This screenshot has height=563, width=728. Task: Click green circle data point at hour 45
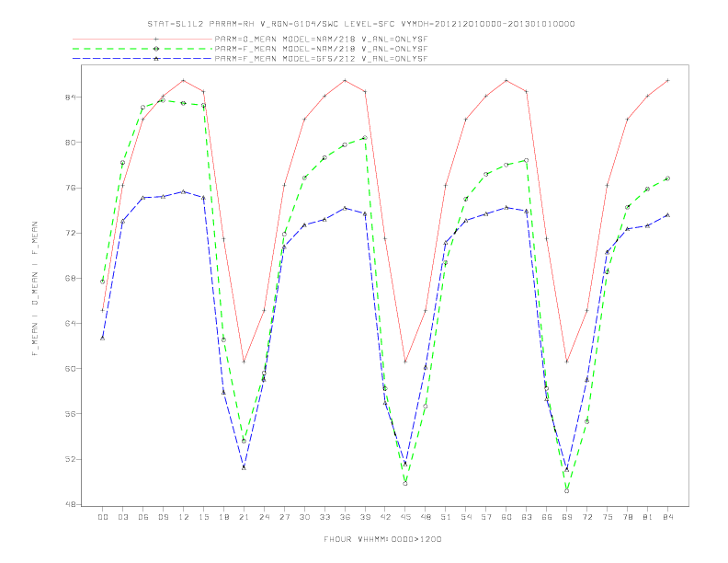point(405,484)
